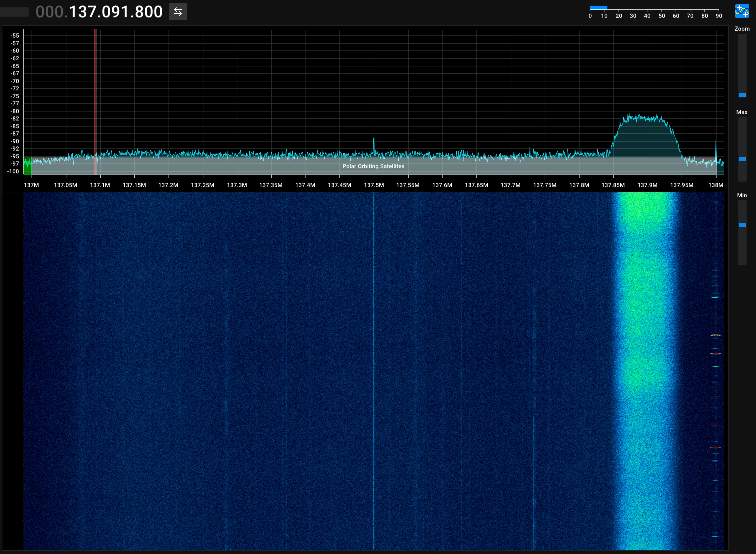Click the 137.5M frequency axis label
Screen dimensions: 756x554
374,185
